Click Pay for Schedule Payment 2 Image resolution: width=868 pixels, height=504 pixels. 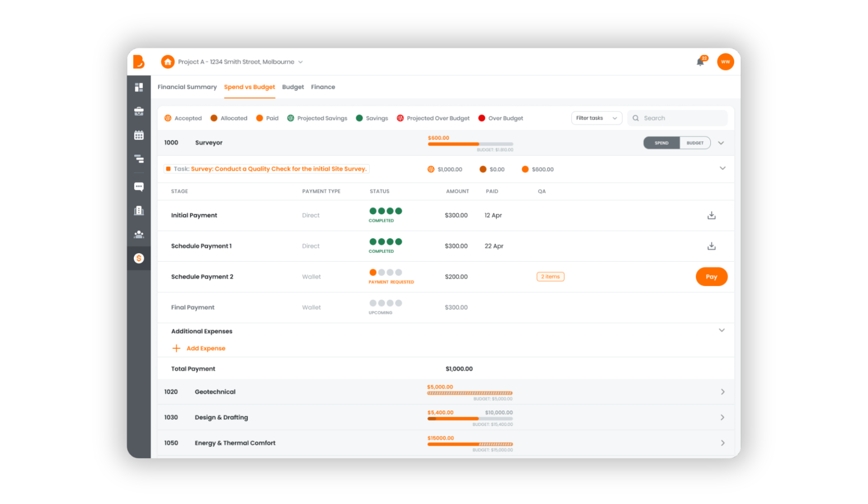click(712, 277)
